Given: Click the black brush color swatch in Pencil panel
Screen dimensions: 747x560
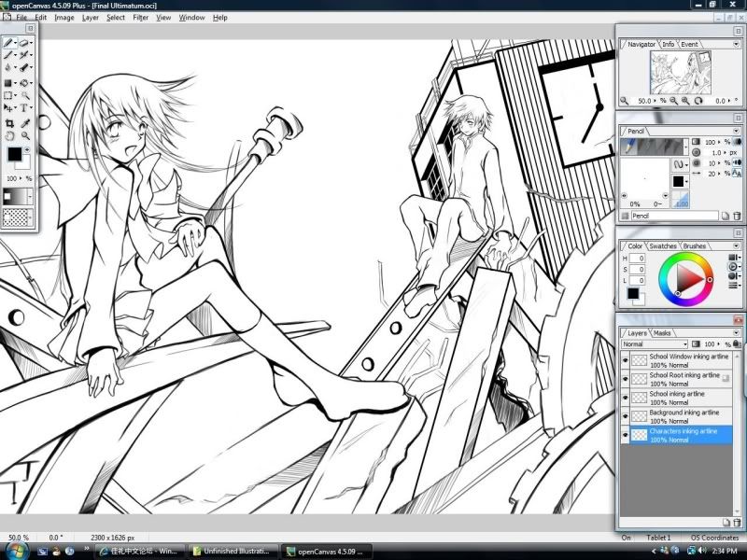Looking at the screenshot, I should (x=678, y=181).
